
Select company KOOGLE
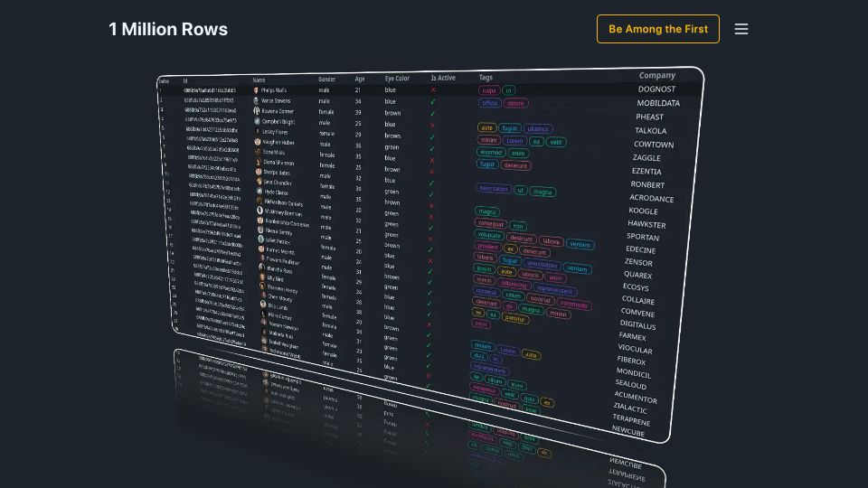[x=643, y=211]
